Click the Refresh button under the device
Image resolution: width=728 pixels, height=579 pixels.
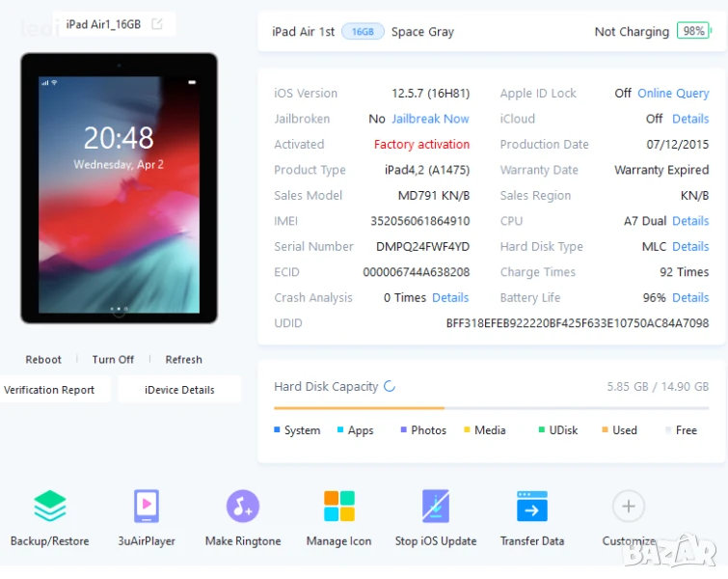(x=183, y=360)
